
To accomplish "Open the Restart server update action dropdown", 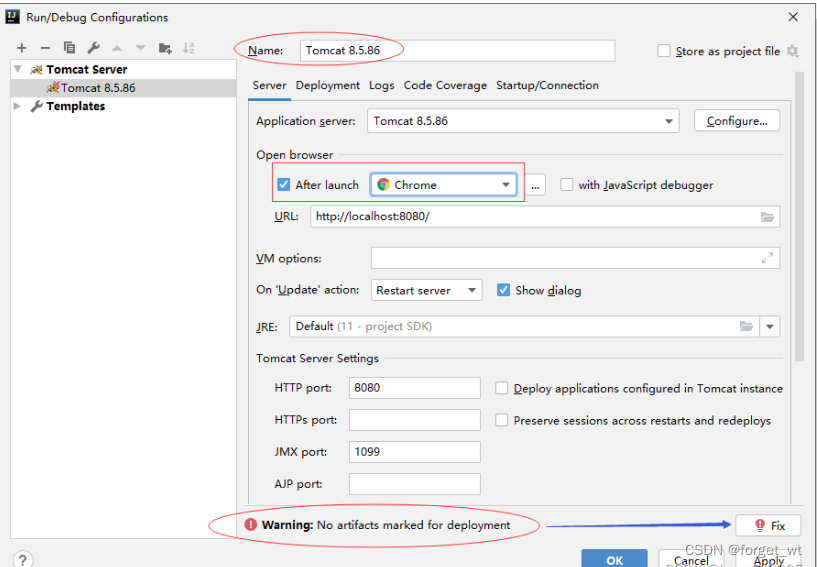I will 426,290.
